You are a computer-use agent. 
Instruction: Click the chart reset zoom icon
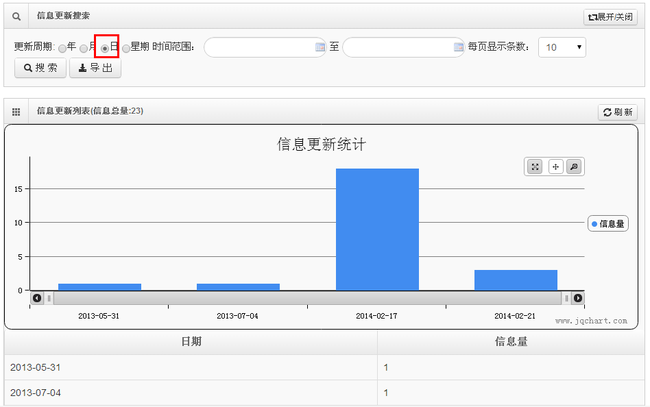(x=535, y=167)
